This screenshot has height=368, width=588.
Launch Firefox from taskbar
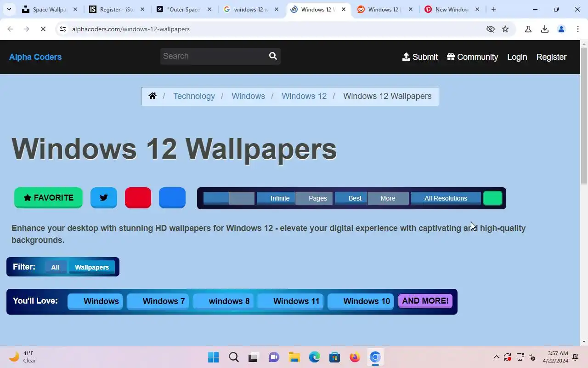(355, 357)
